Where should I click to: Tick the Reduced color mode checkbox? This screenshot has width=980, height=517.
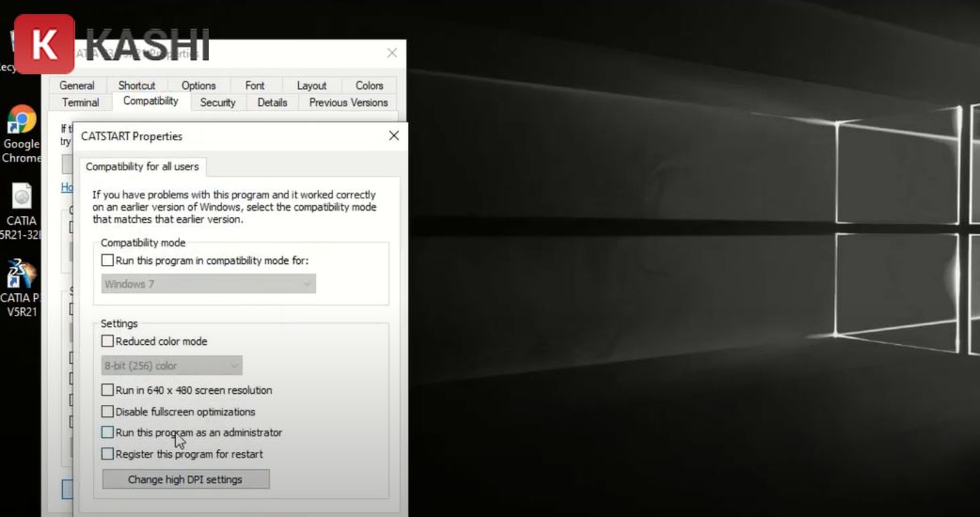(107, 341)
